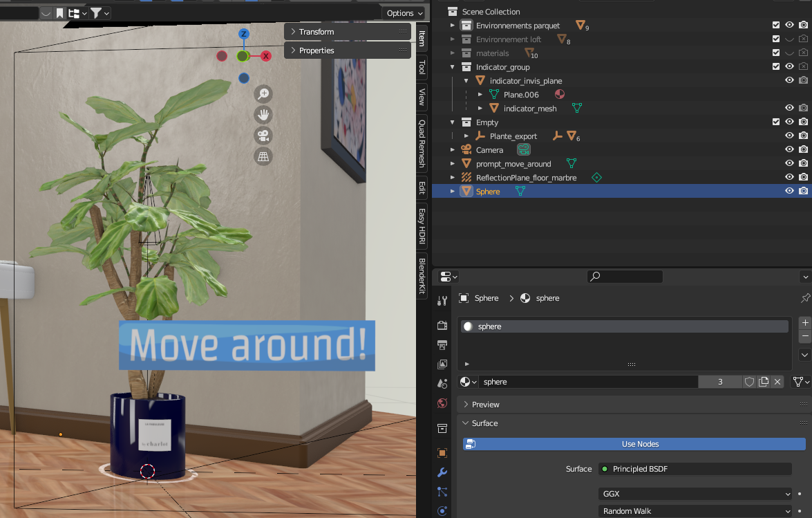This screenshot has width=812, height=518.
Task: Open the Modifiers wrench tab
Action: pyautogui.click(x=442, y=472)
